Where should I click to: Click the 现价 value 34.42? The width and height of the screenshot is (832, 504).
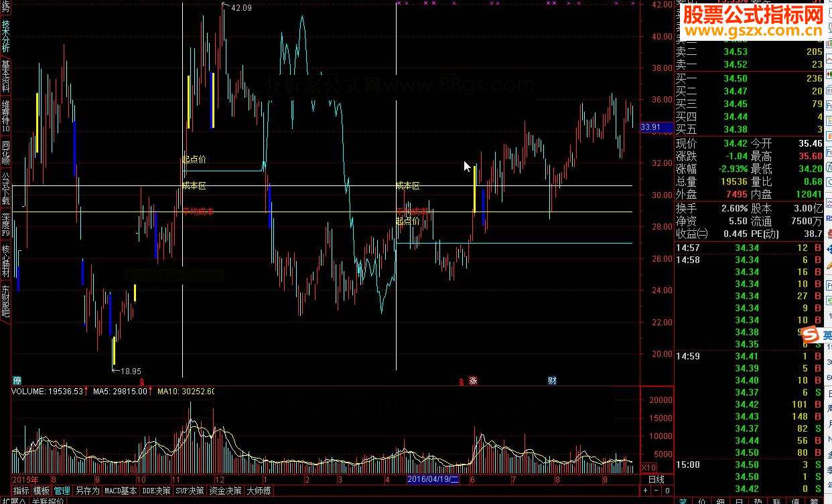click(x=736, y=143)
